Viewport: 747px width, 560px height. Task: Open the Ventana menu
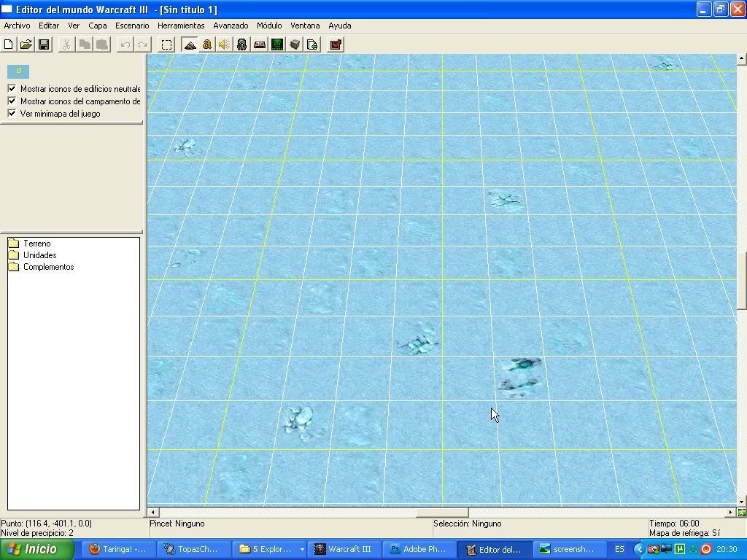305,26
